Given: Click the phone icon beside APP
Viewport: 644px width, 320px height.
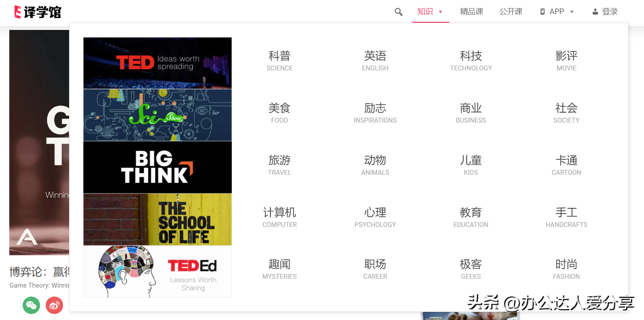Looking at the screenshot, I should (543, 12).
